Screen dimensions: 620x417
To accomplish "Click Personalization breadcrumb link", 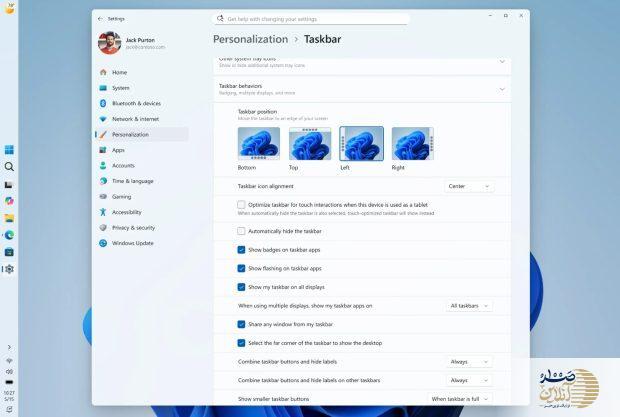I will [x=251, y=39].
